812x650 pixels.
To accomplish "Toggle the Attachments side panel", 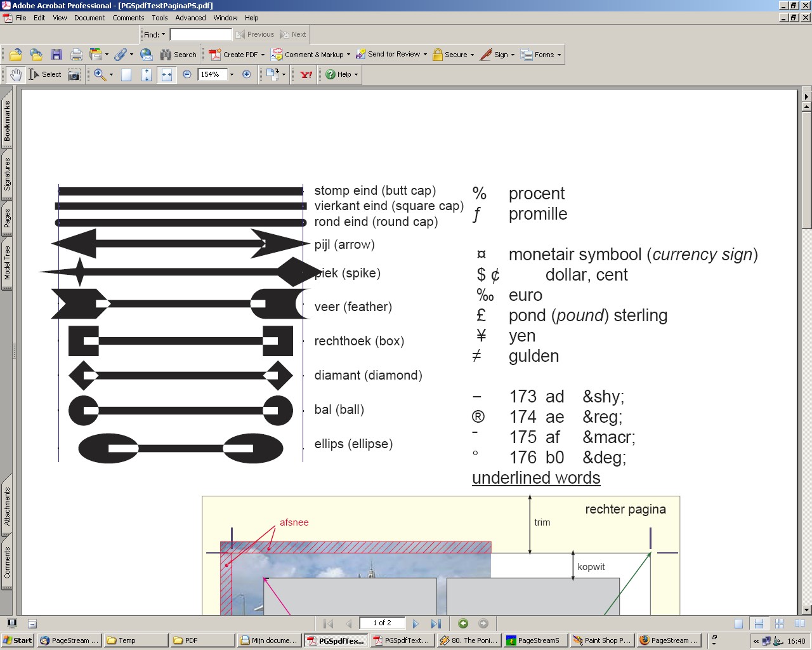I will pyautogui.click(x=7, y=506).
